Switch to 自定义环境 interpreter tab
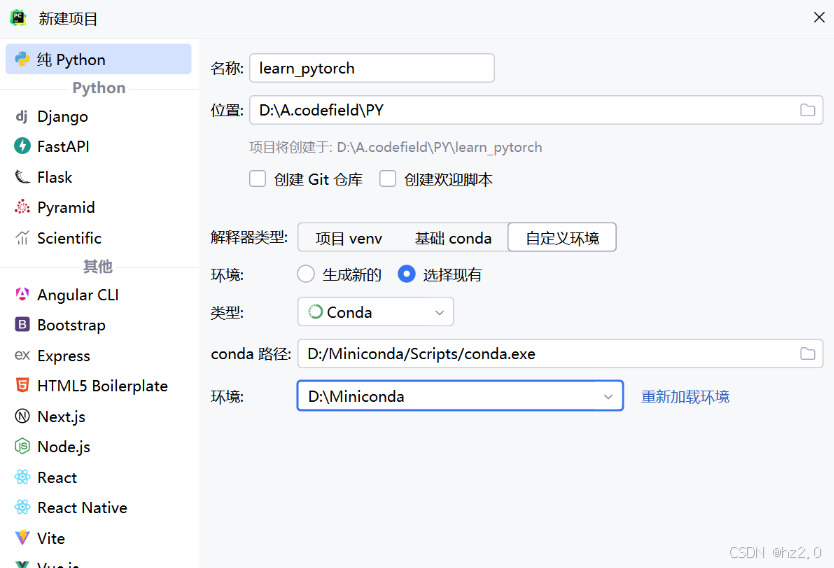This screenshot has width=834, height=568. click(x=562, y=237)
